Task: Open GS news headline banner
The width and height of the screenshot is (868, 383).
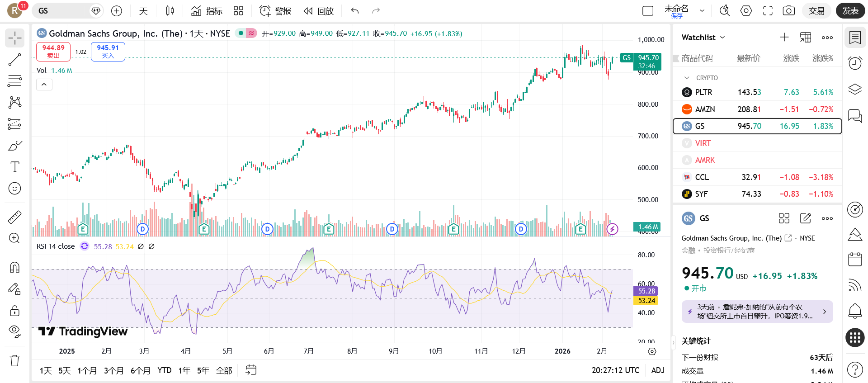Action: pos(757,312)
